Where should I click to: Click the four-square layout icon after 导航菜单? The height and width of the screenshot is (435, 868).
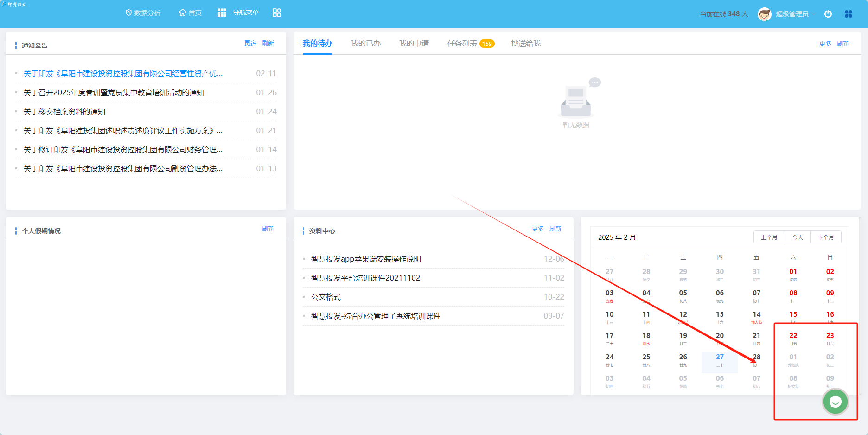tap(277, 13)
